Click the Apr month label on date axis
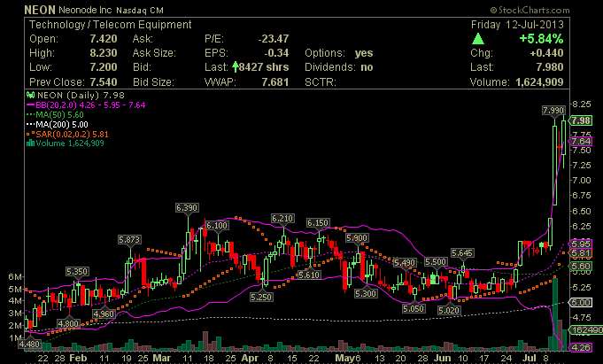 coord(250,358)
